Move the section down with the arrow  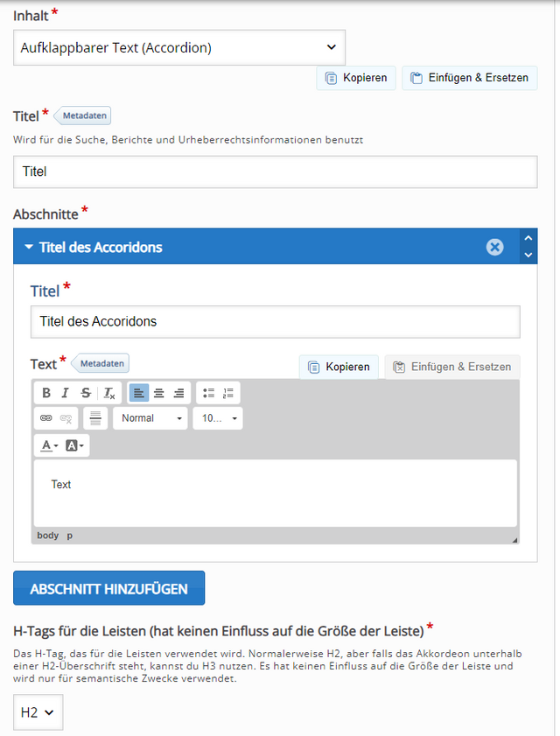pyautogui.click(x=528, y=255)
